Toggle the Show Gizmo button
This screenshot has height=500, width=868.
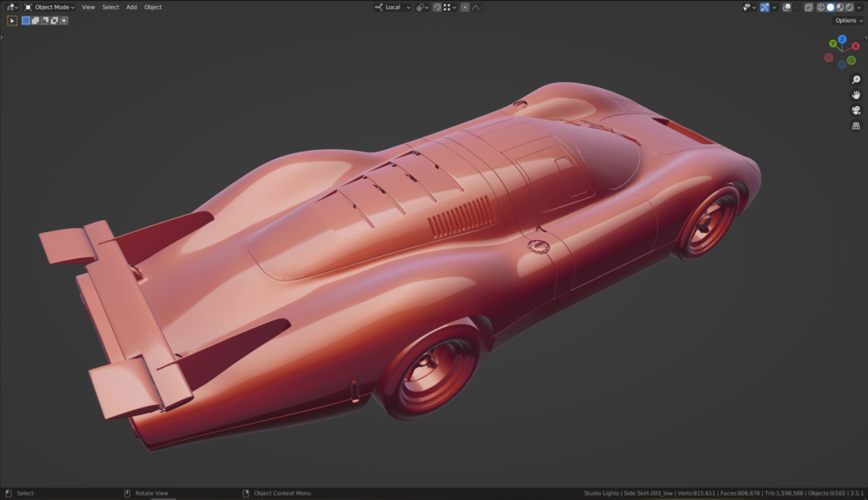(765, 7)
